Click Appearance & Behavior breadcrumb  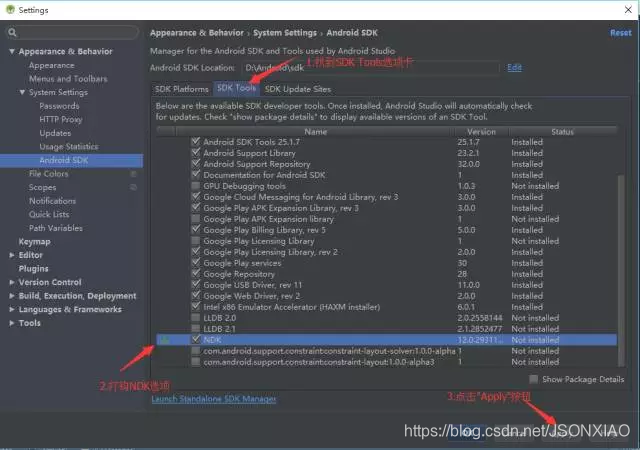(x=197, y=33)
